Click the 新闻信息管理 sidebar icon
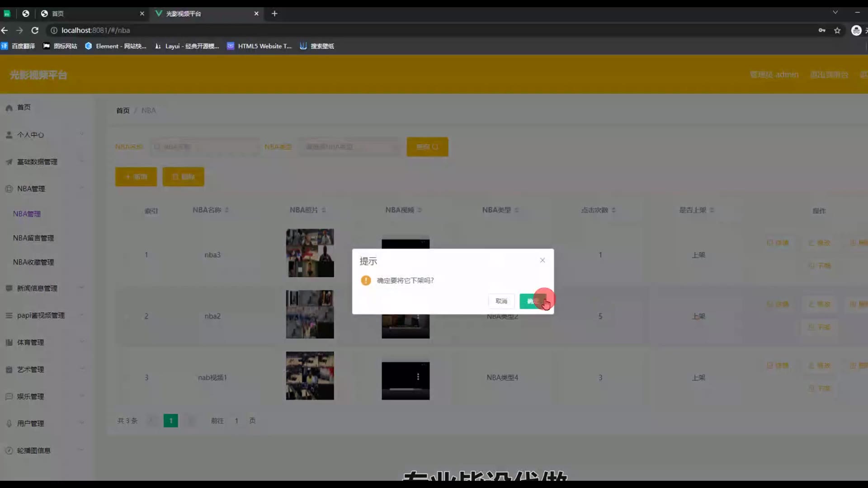This screenshot has height=488, width=868. tap(9, 288)
